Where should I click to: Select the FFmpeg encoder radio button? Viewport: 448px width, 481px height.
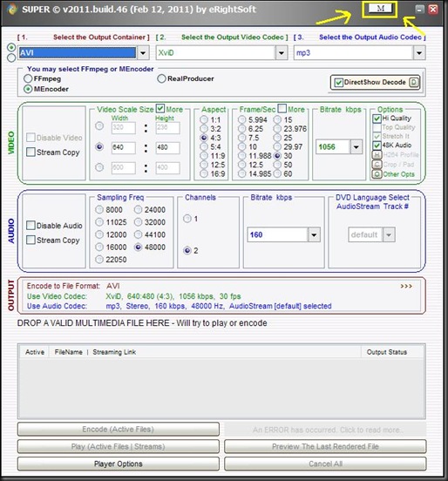click(x=28, y=78)
